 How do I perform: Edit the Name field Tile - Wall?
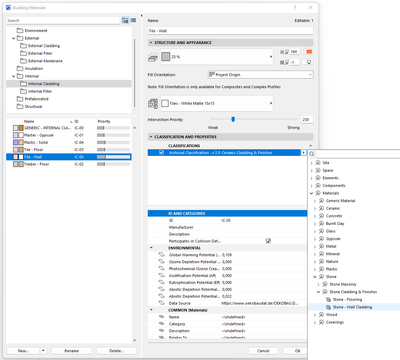click(x=230, y=31)
